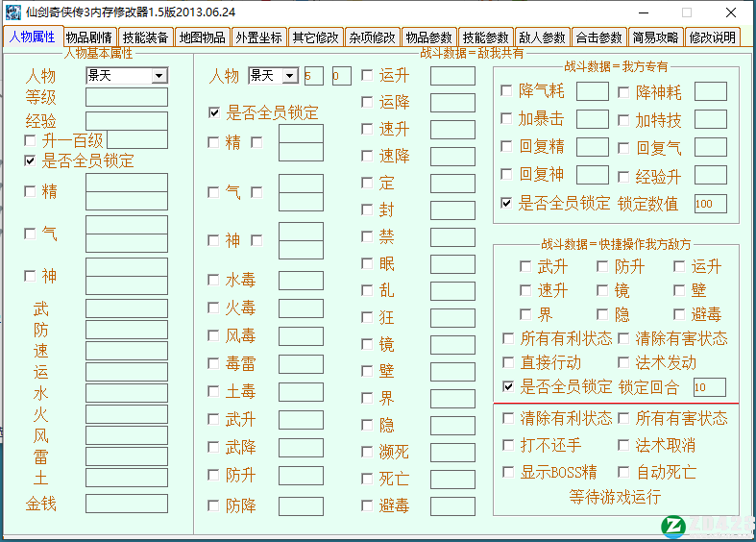
Task: View the 修改说明 tab
Action: point(713,37)
